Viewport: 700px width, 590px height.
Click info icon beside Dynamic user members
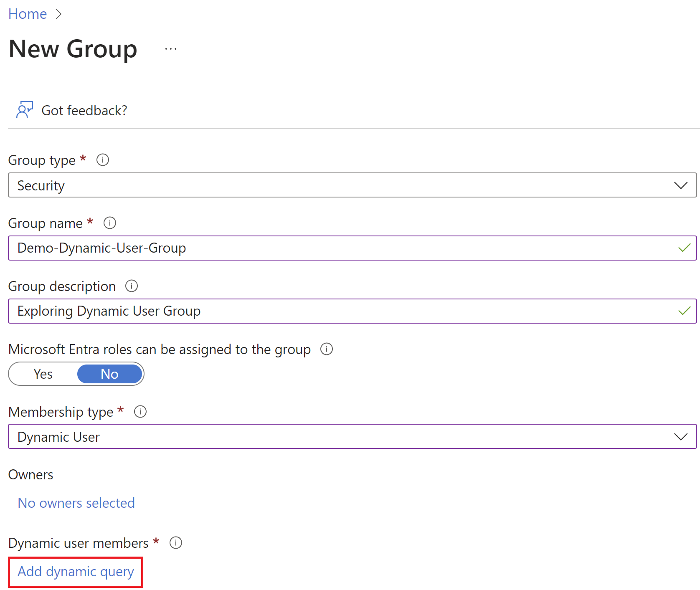point(176,543)
